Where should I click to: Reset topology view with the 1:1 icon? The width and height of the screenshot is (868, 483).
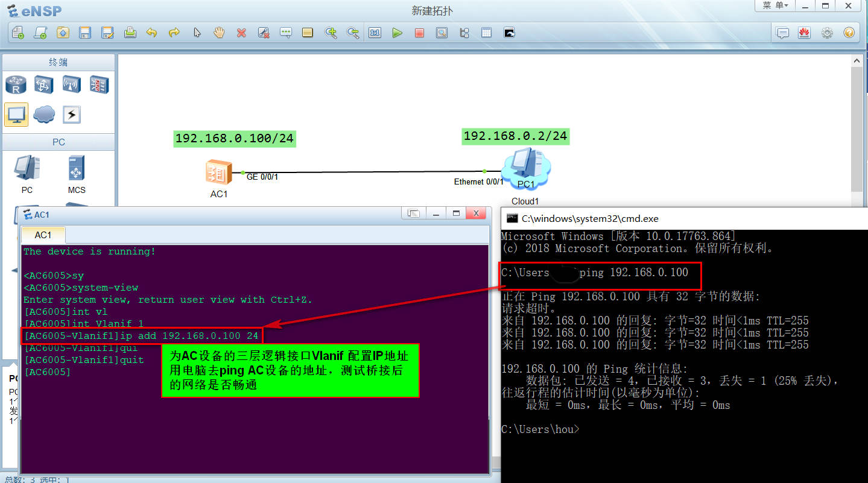[375, 33]
